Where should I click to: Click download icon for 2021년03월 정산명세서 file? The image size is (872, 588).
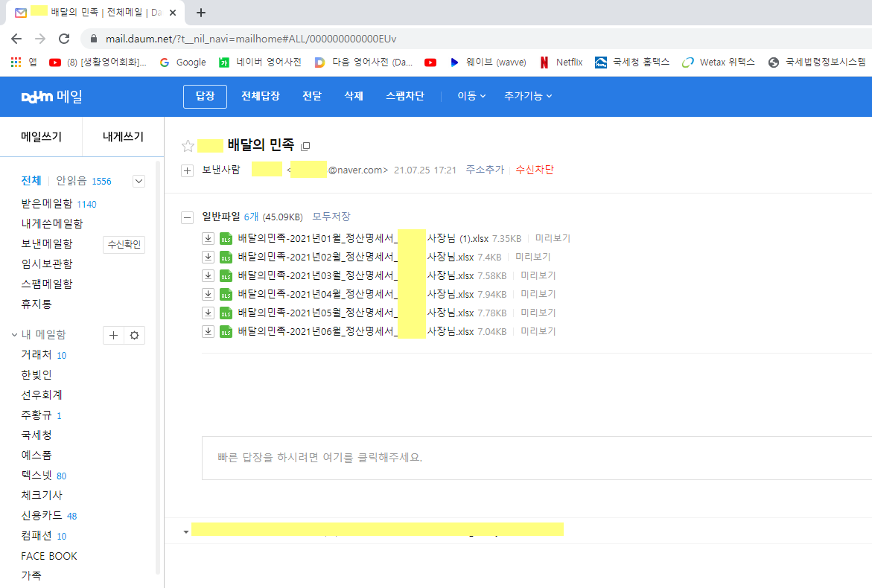pyautogui.click(x=209, y=275)
